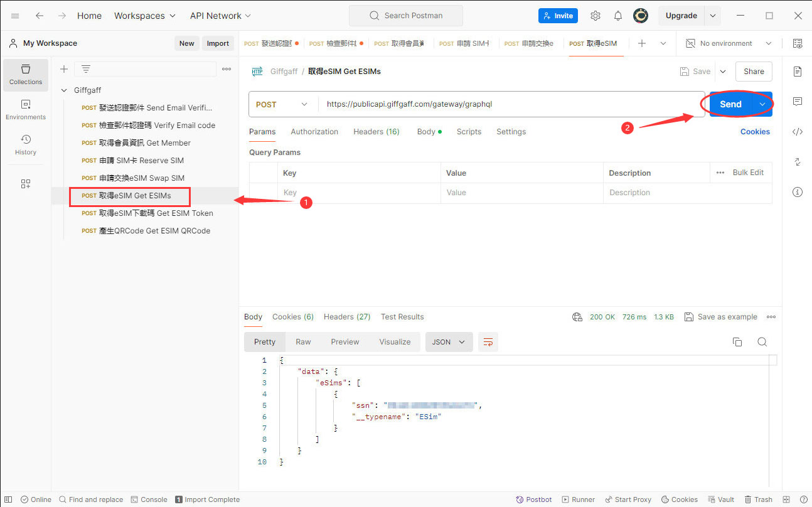Open the code snippet panel icon

798,132
